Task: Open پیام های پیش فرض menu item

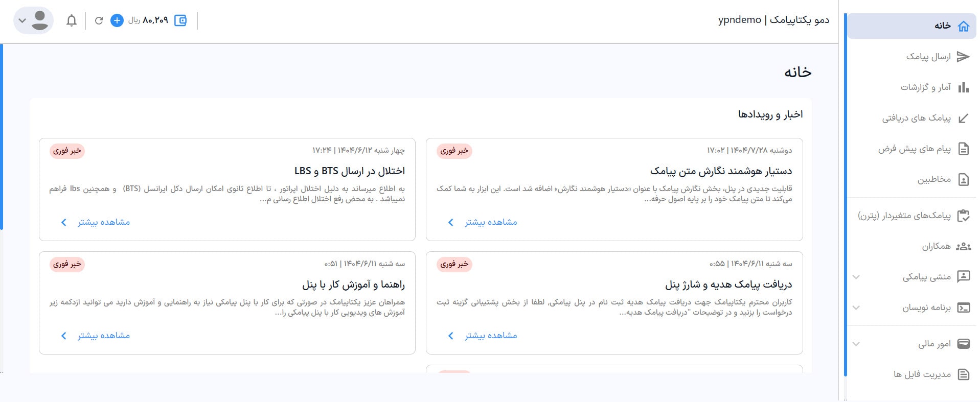Action: (914, 149)
